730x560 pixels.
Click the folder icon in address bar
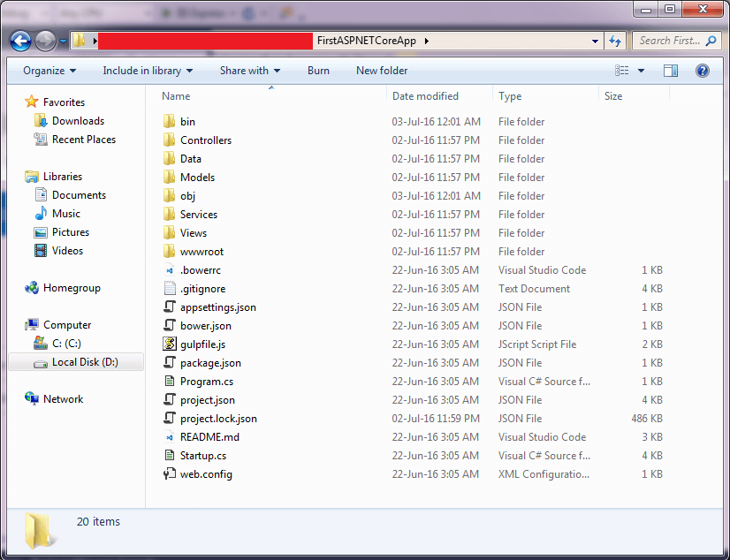tap(79, 41)
